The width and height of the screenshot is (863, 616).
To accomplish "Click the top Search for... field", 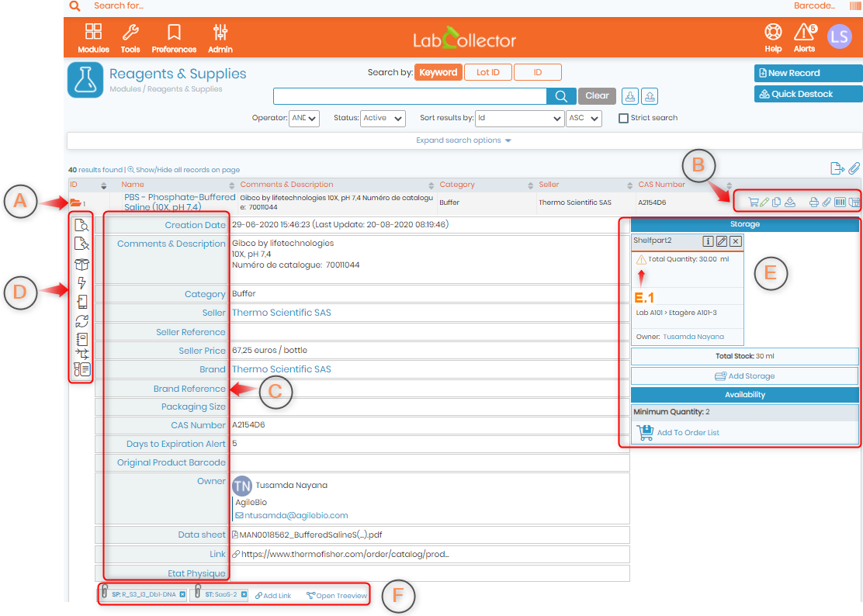I will 118,6.
